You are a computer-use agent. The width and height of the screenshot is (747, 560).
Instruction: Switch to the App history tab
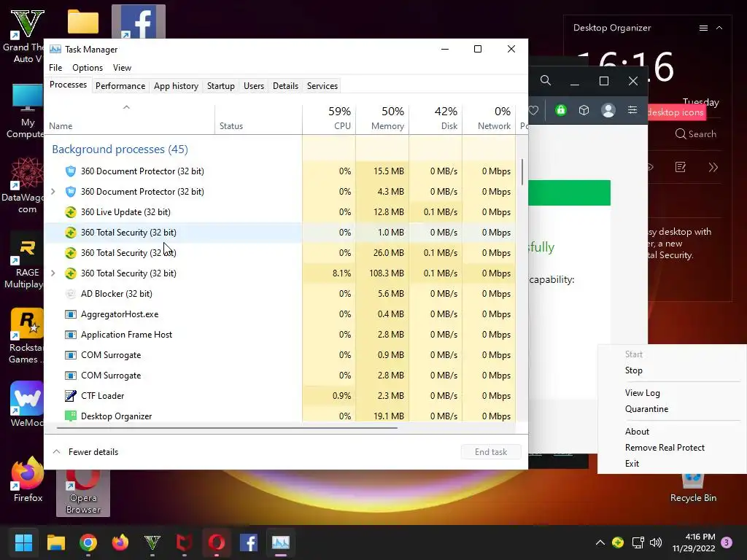point(176,86)
